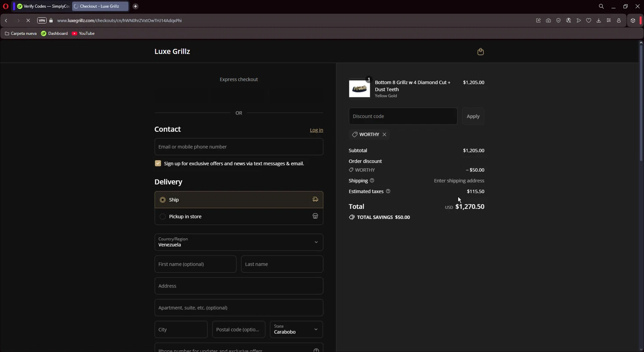Select the Checkout - Luxe Grillz tab
Image resolution: width=644 pixels, height=352 pixels.
100,6
